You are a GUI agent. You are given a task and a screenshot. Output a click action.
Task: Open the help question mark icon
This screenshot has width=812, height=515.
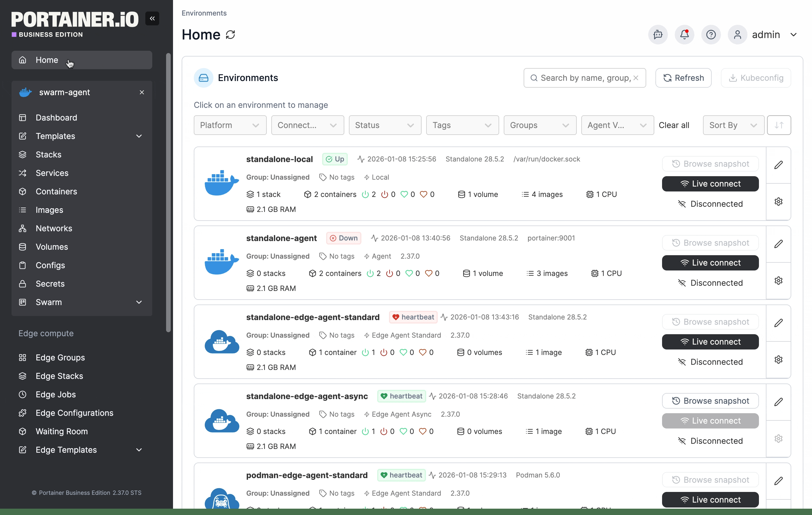tap(711, 34)
